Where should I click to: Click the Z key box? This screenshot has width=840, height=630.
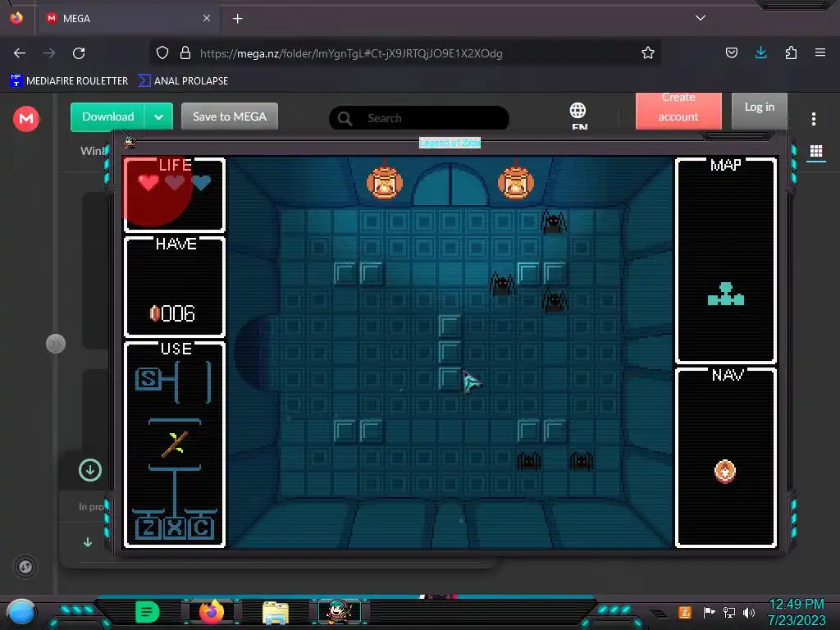[148, 528]
